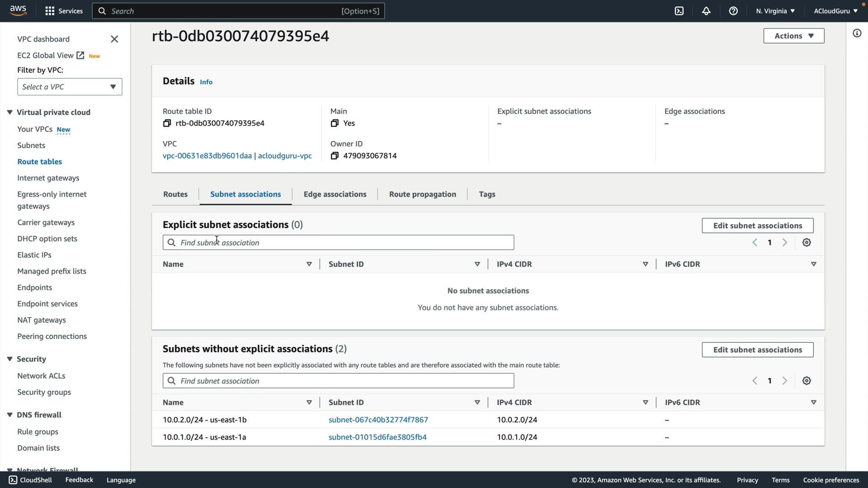Screen dimensions: 868x488
Task: Open settings gear for subnets without explicit associations
Action: coord(807,381)
